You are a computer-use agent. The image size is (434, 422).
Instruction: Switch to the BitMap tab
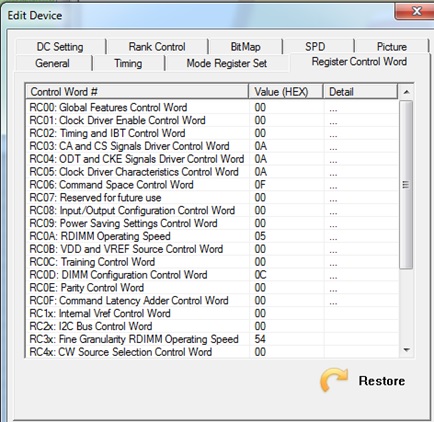246,47
